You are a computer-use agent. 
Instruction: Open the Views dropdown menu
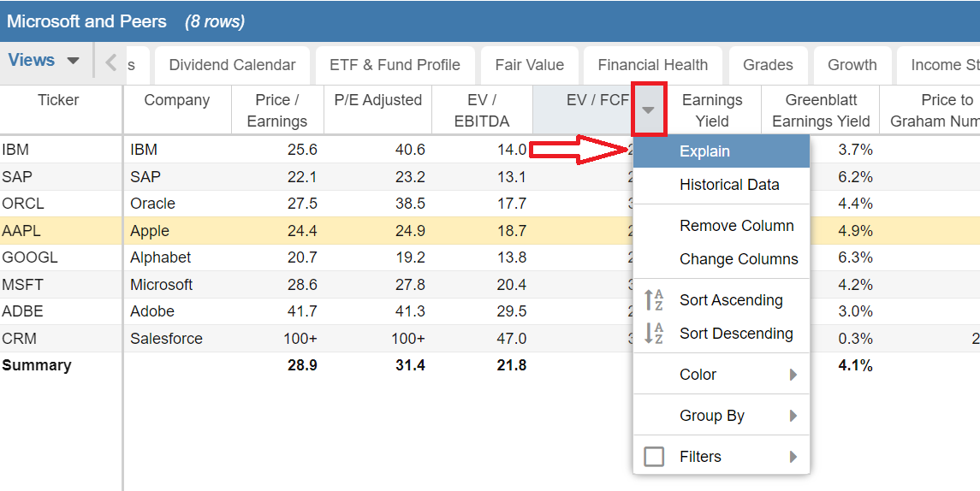pyautogui.click(x=44, y=61)
